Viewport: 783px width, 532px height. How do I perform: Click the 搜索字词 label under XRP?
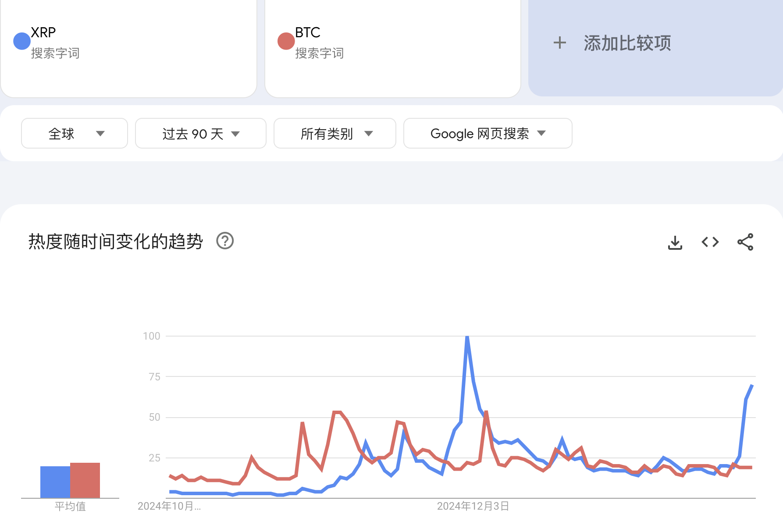pos(55,53)
